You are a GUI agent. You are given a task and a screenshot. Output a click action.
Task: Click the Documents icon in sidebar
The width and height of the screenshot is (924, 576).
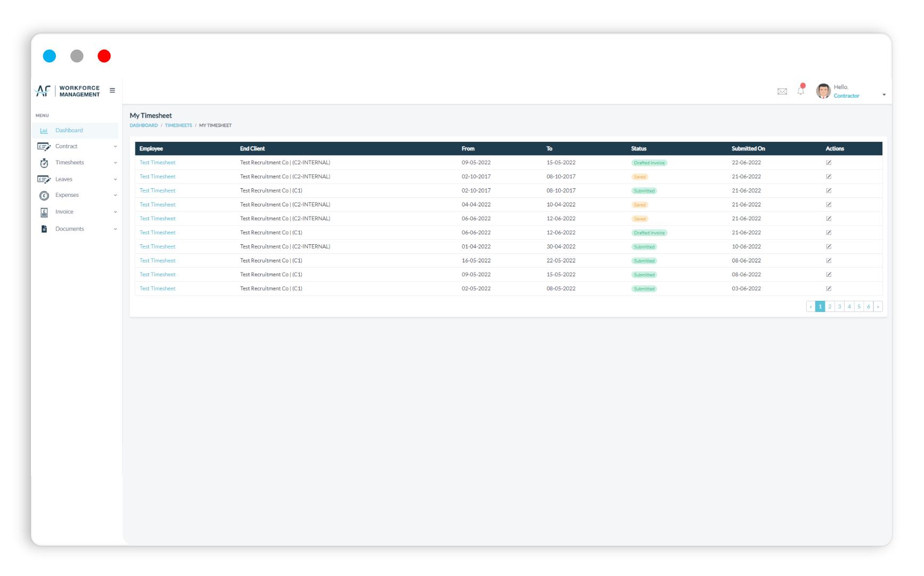coord(44,228)
